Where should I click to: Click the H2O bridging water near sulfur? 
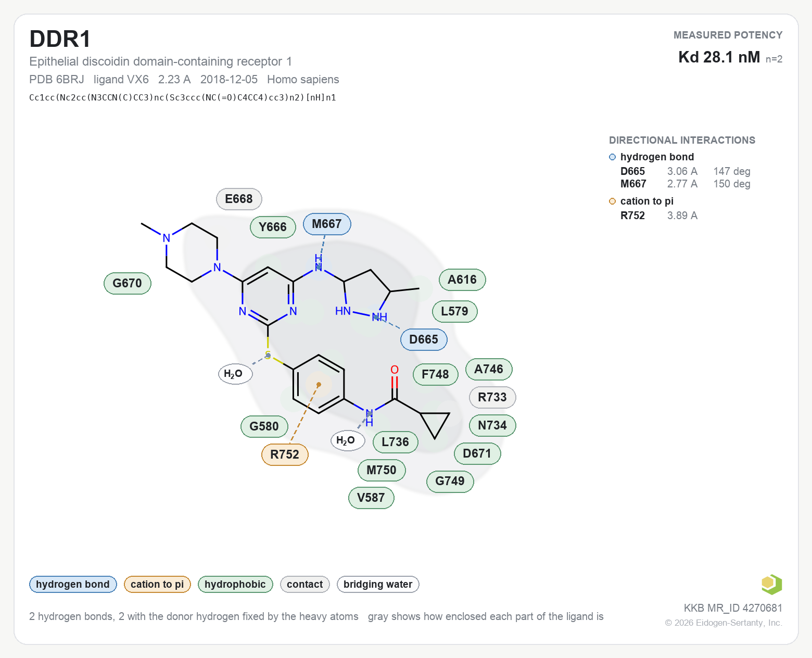pyautogui.click(x=235, y=374)
